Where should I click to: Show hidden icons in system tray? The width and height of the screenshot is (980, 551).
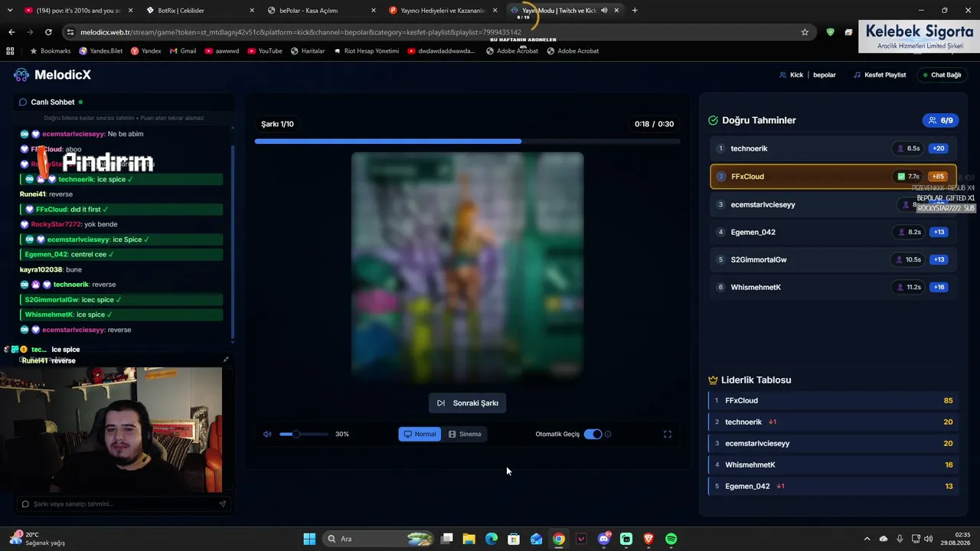(867, 539)
